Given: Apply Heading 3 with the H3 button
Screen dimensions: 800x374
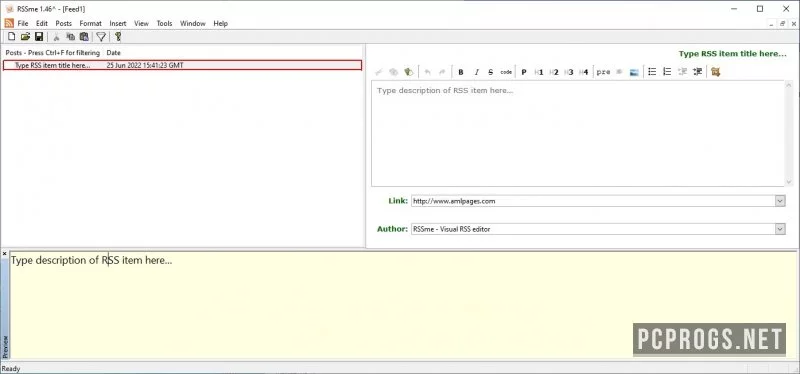Looking at the screenshot, I should click(569, 72).
